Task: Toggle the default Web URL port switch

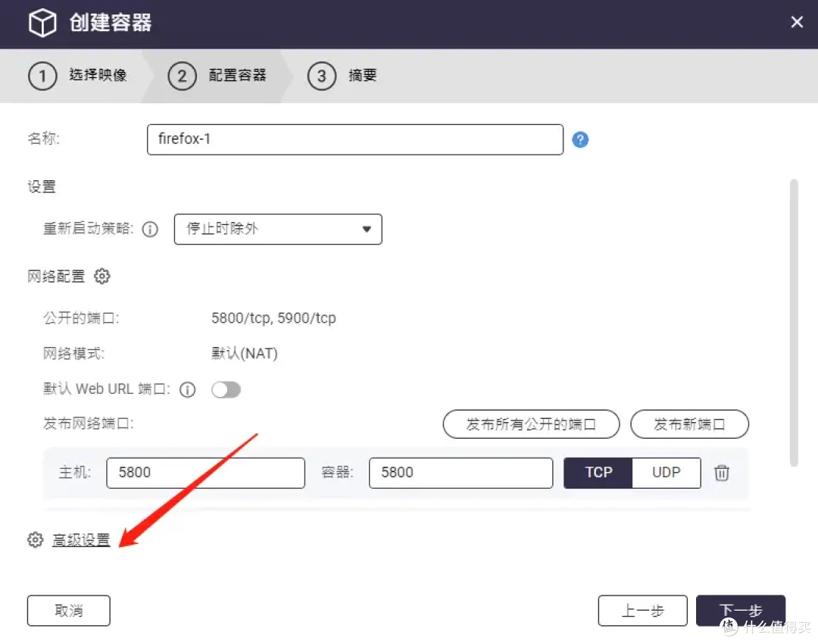Action: click(x=226, y=389)
